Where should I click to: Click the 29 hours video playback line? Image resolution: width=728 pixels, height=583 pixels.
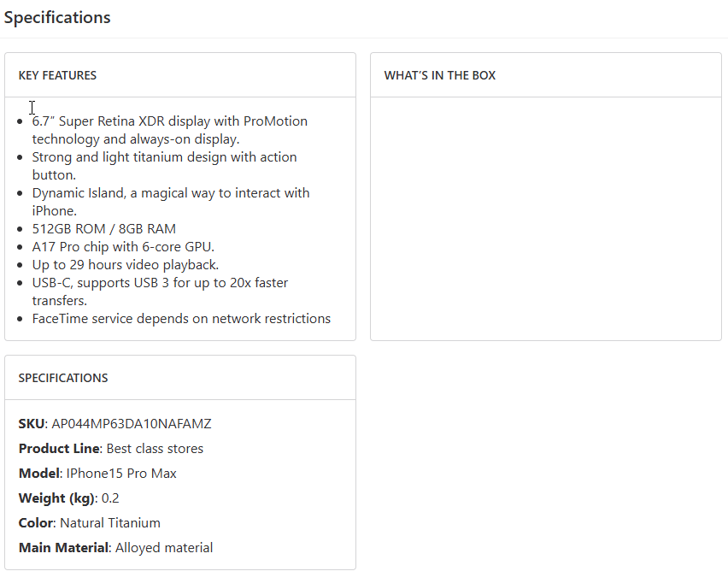(125, 265)
